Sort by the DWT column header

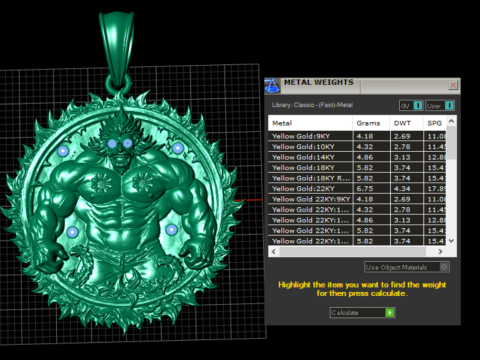pos(406,123)
